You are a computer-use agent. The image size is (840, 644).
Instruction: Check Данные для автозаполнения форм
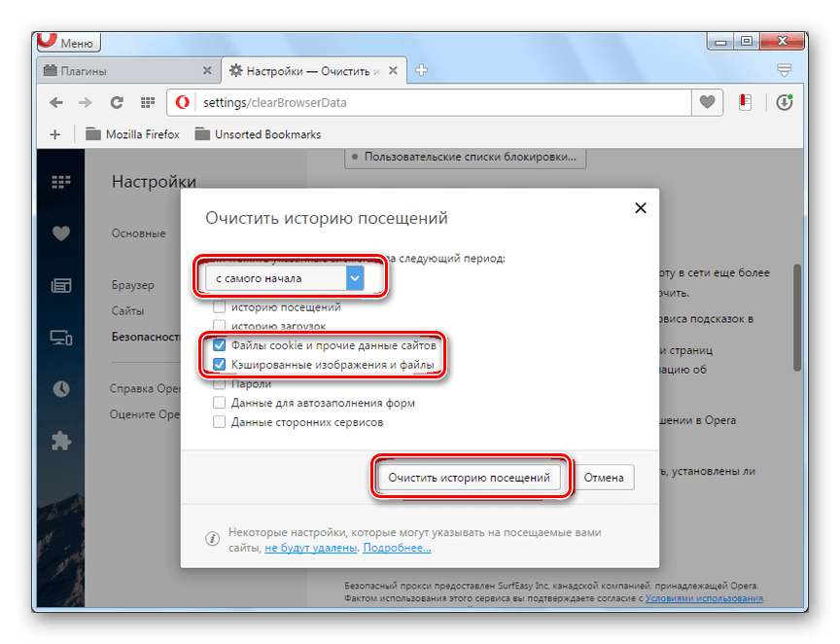click(219, 403)
